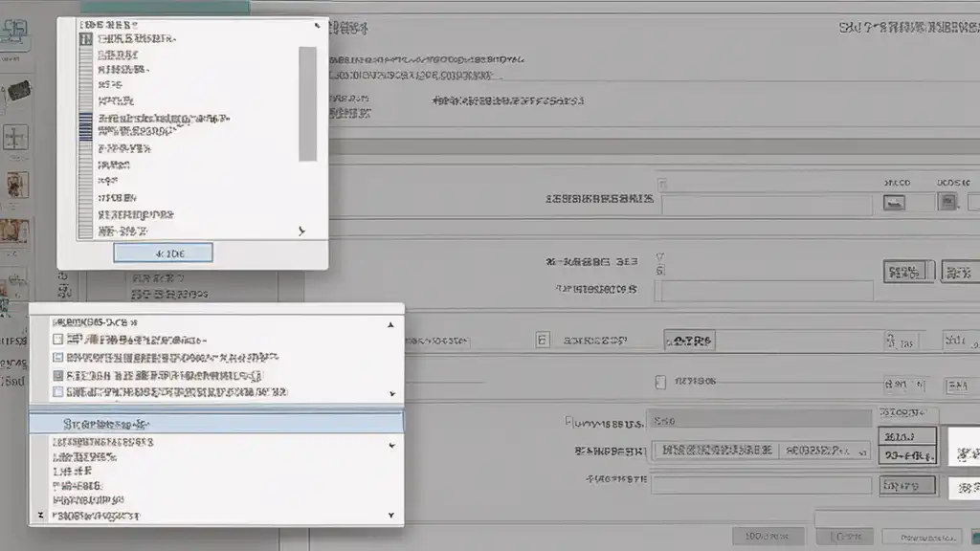Click the right arrow at upper popup list's bottom
Viewport: 980px width, 551px height.
301,231
